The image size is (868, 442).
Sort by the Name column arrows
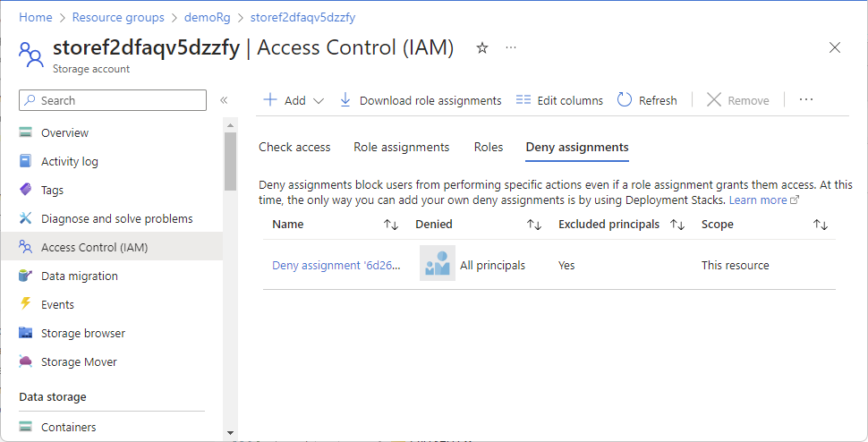point(391,225)
